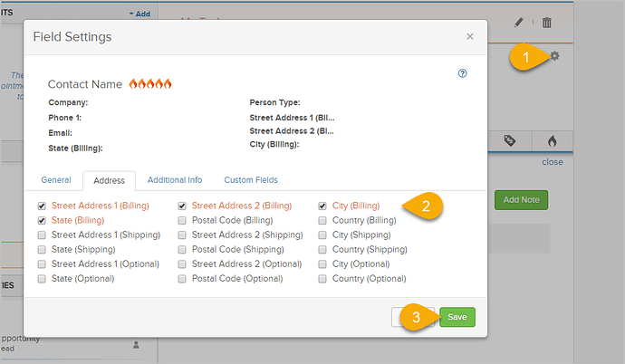Click the State (Billing): preview label
625x364 pixels.
coord(75,148)
